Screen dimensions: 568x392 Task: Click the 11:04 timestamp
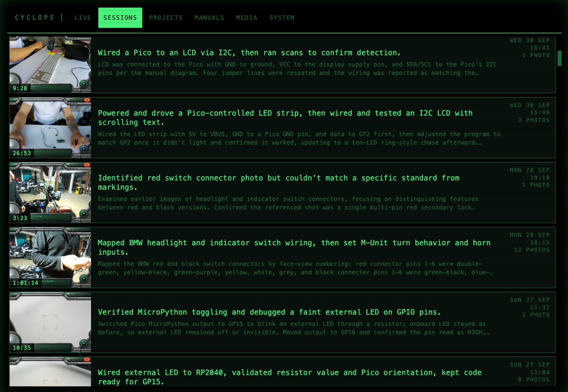click(x=540, y=372)
